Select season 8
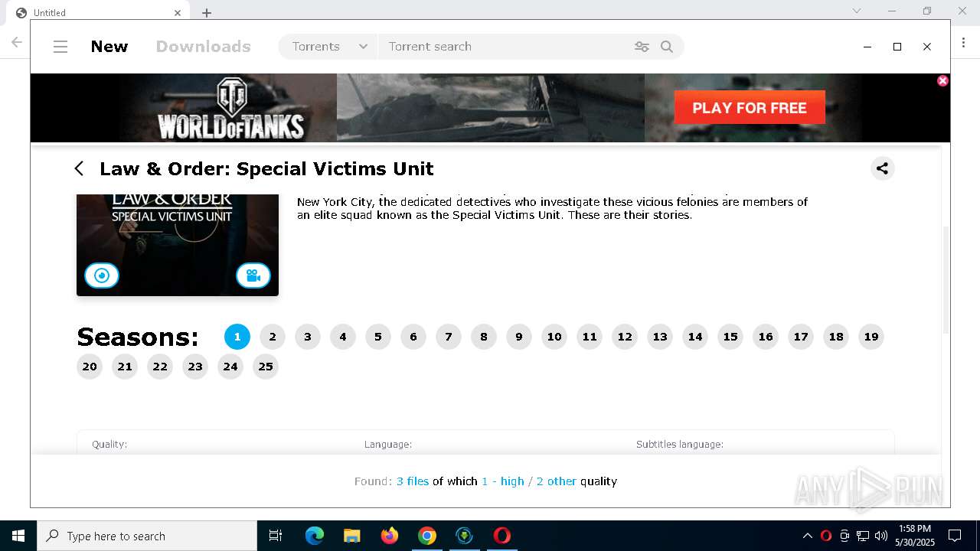Viewport: 980px width, 551px height. pyautogui.click(x=484, y=337)
